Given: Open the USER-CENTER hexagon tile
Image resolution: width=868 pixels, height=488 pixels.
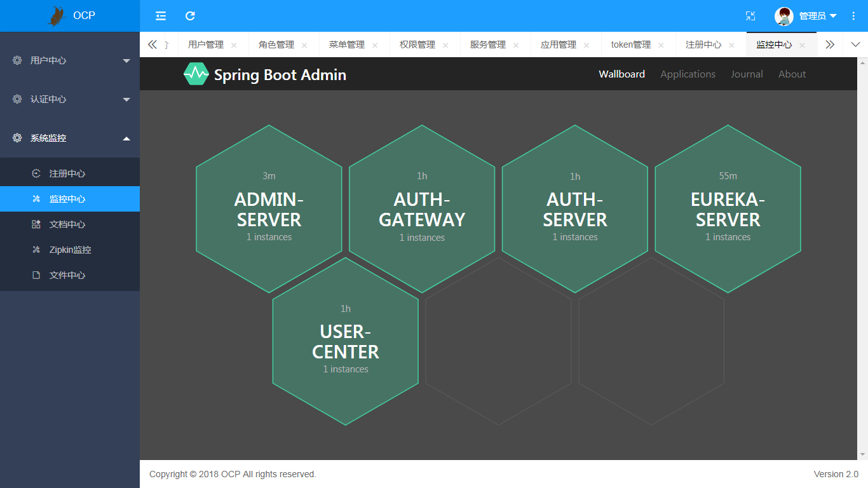Looking at the screenshot, I should [346, 341].
